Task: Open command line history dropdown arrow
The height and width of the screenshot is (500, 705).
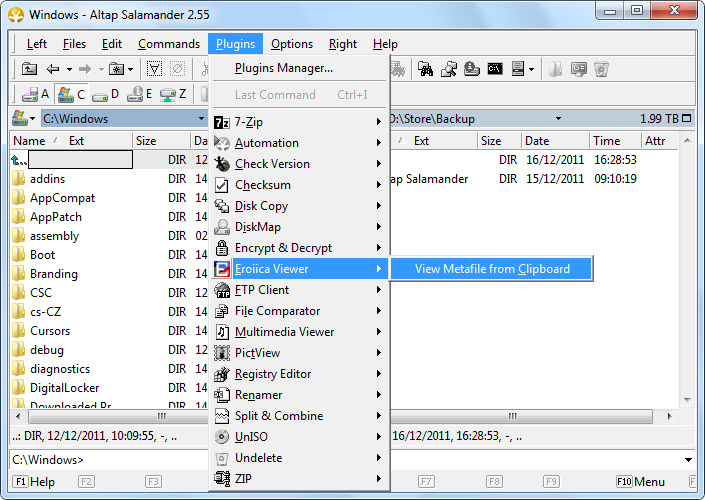Action: click(x=688, y=460)
